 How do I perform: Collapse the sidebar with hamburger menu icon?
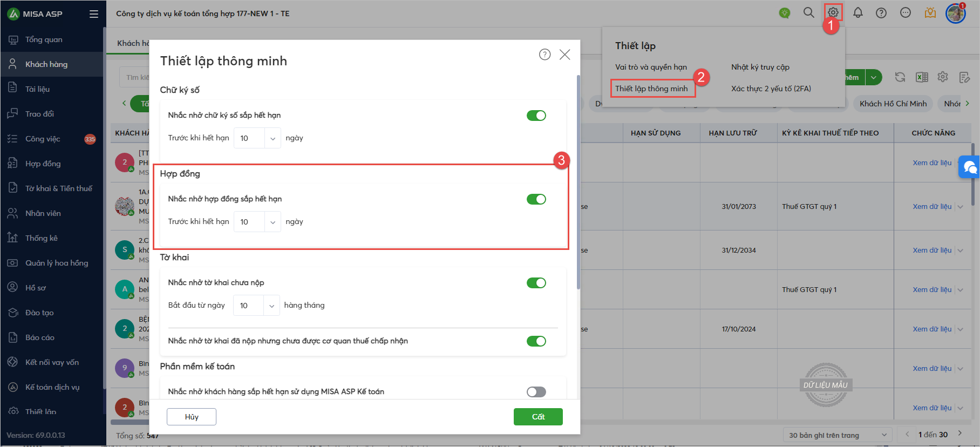click(94, 14)
